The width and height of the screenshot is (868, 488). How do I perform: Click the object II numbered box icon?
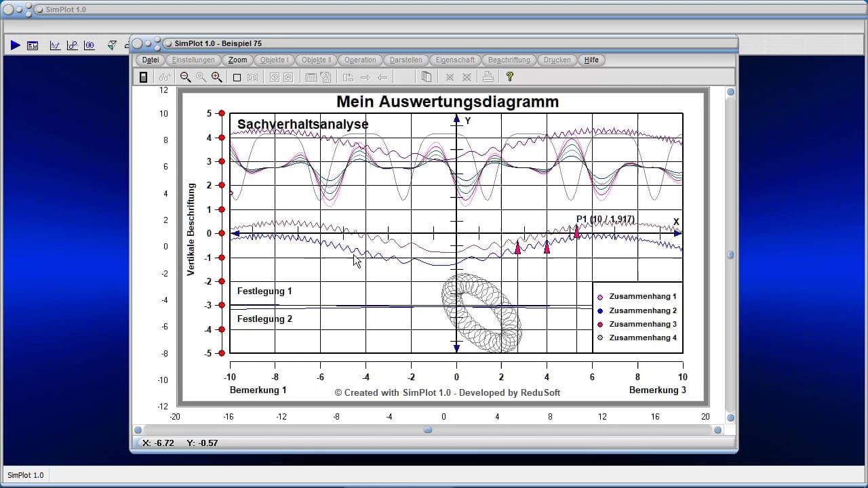coord(288,77)
